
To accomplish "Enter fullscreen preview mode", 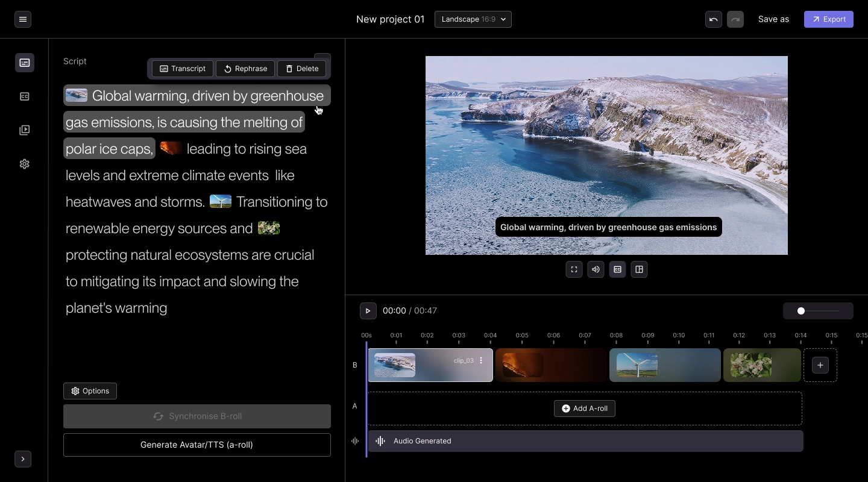I will pyautogui.click(x=574, y=269).
